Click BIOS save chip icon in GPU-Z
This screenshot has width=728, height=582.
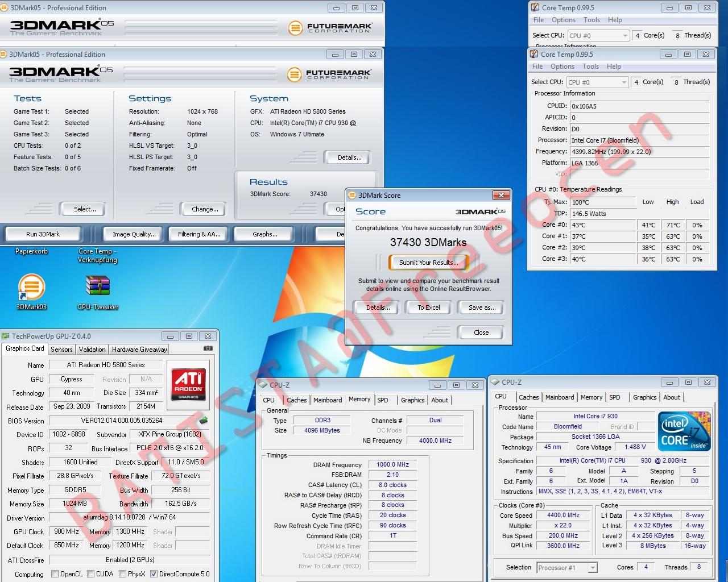coord(203,421)
